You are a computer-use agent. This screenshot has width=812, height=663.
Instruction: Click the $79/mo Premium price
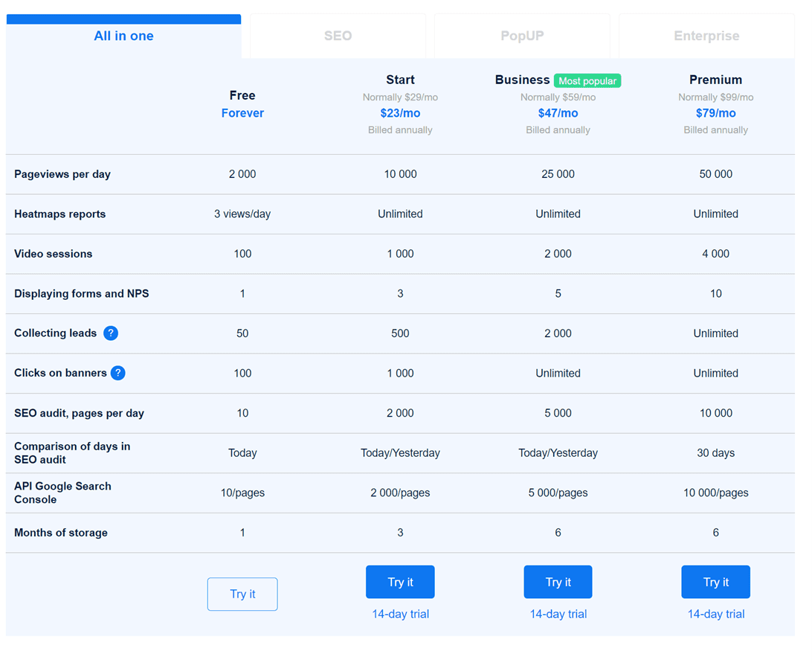(715, 112)
